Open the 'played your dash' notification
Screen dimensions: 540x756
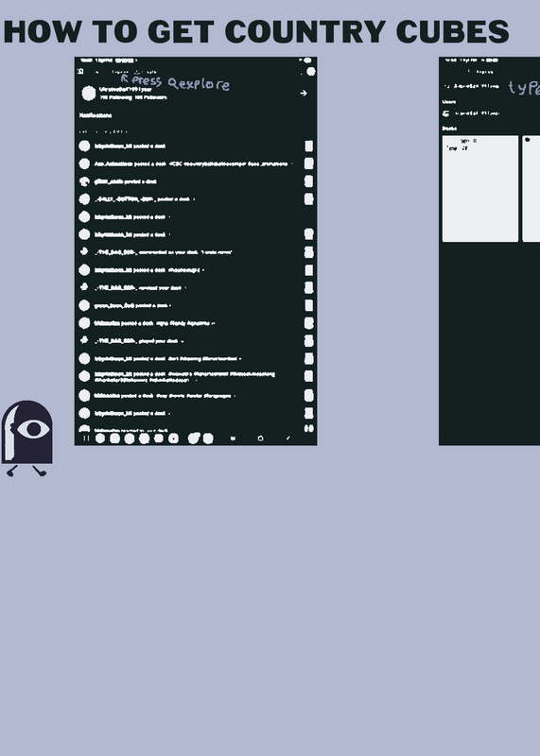click(x=196, y=341)
